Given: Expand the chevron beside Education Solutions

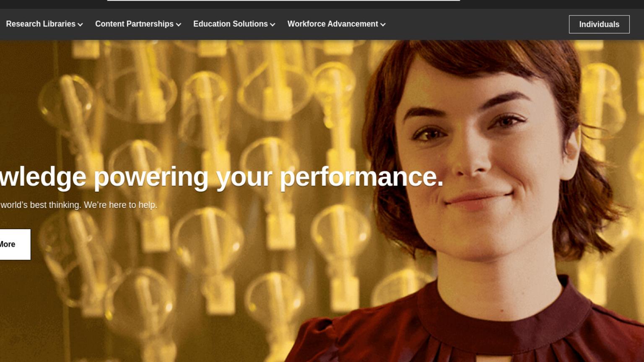Looking at the screenshot, I should [273, 25].
